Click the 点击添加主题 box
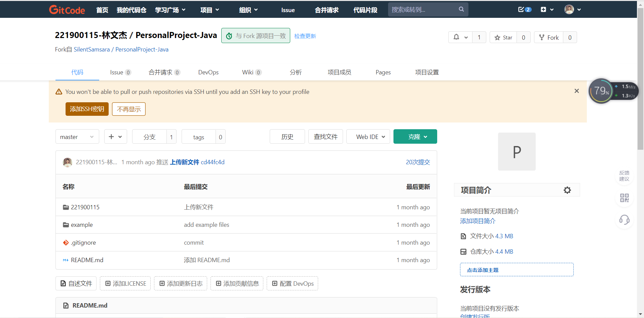644x318 pixels. [x=517, y=270]
